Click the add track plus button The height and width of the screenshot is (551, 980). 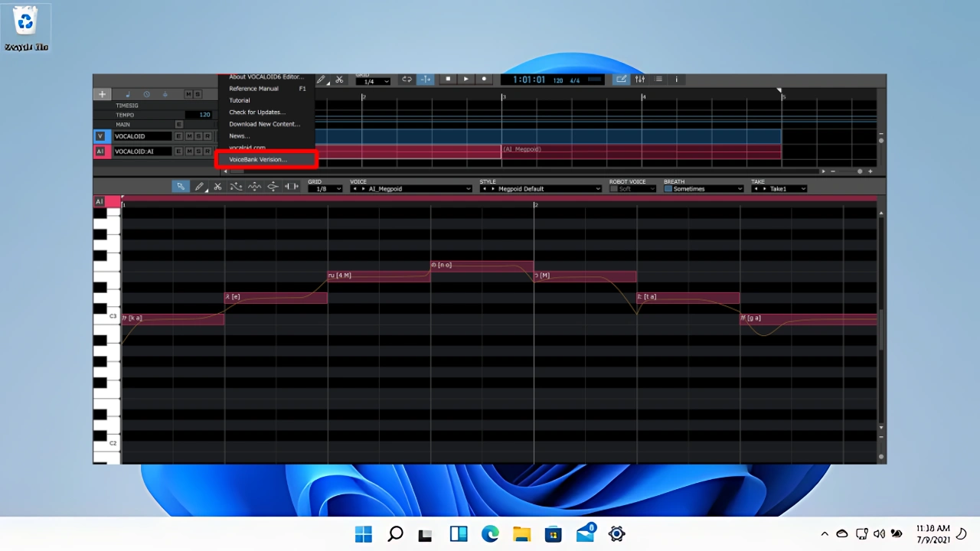tap(102, 94)
